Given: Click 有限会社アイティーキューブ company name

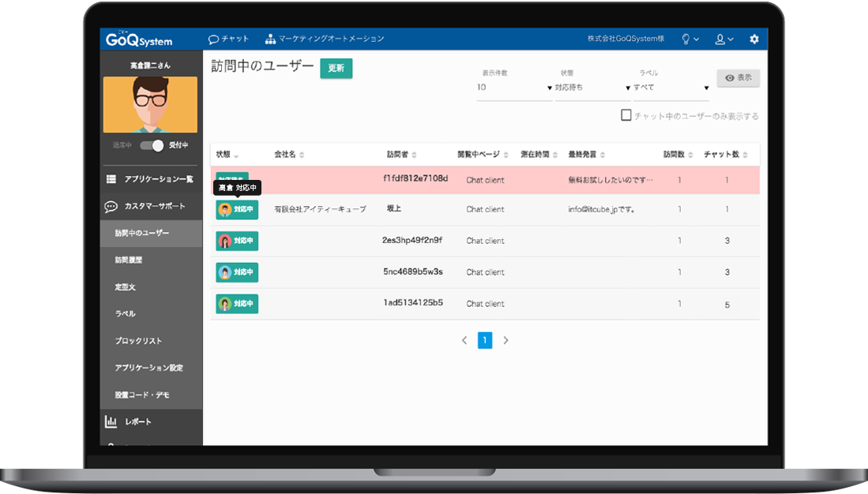Looking at the screenshot, I should point(320,209).
